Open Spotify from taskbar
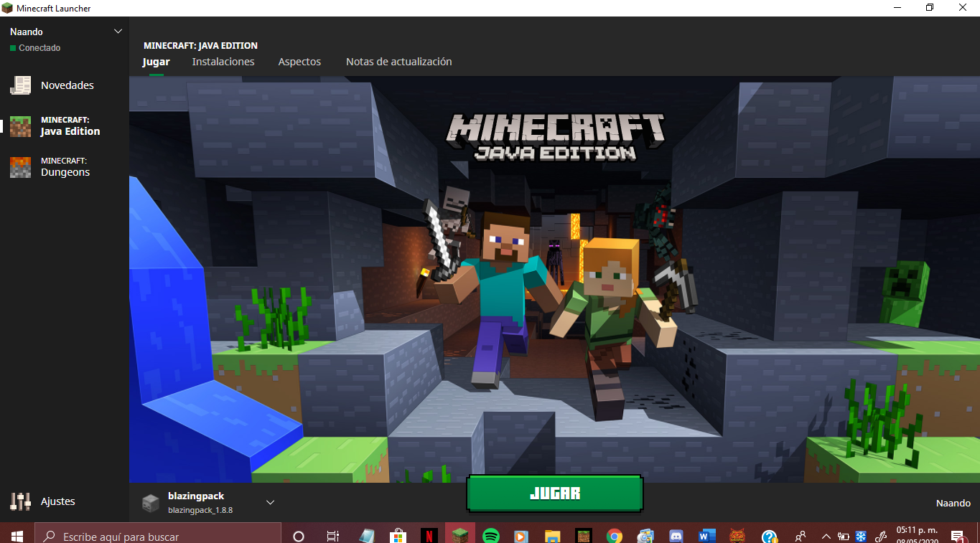Viewport: 980px width, 543px height. coord(491,536)
